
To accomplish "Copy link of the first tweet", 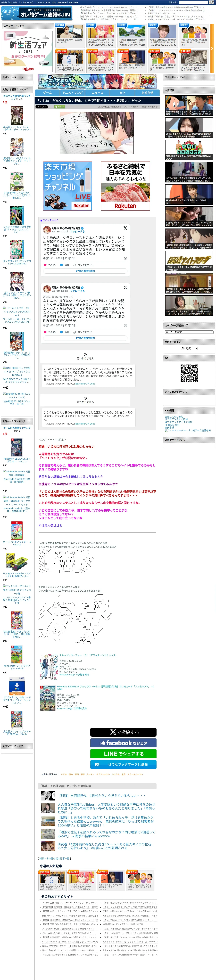I will tap(84, 265).
